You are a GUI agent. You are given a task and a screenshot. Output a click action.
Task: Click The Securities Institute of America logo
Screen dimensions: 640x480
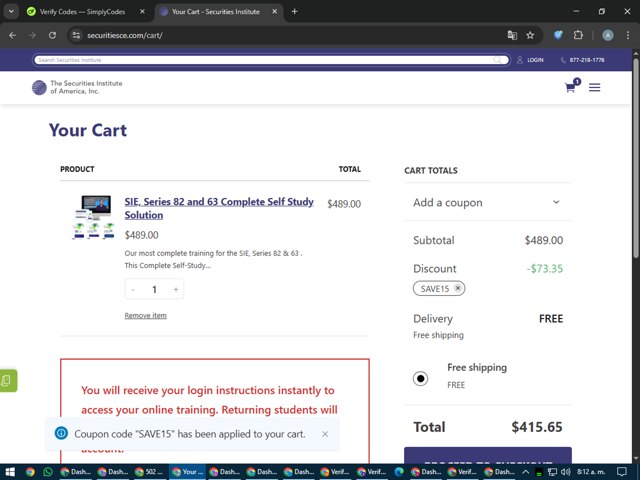point(77,87)
